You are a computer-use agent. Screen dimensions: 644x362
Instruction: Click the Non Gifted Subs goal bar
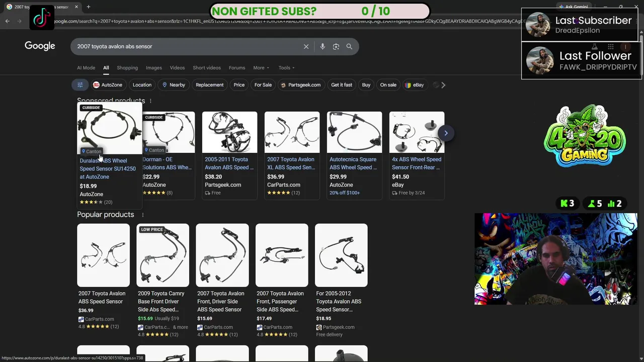[x=319, y=11]
